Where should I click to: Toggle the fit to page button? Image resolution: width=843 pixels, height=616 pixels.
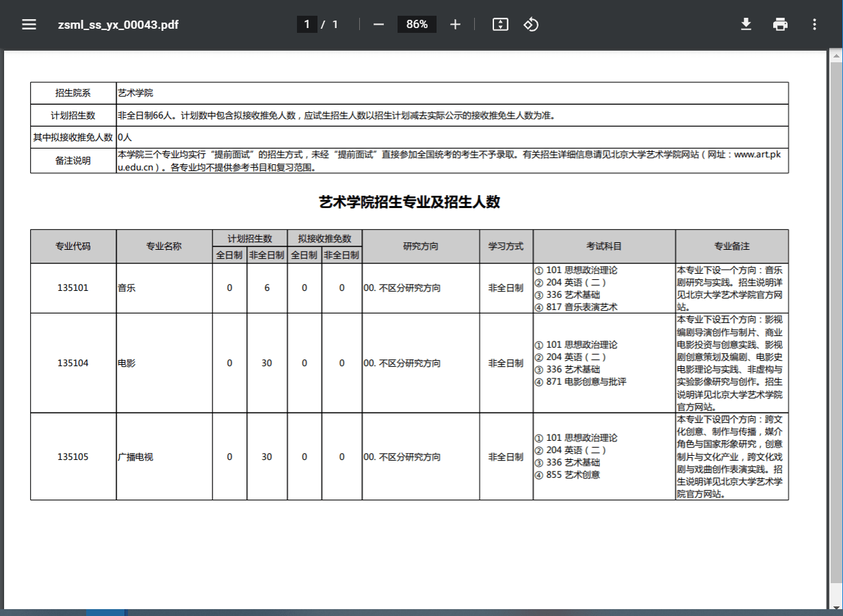pos(500,25)
